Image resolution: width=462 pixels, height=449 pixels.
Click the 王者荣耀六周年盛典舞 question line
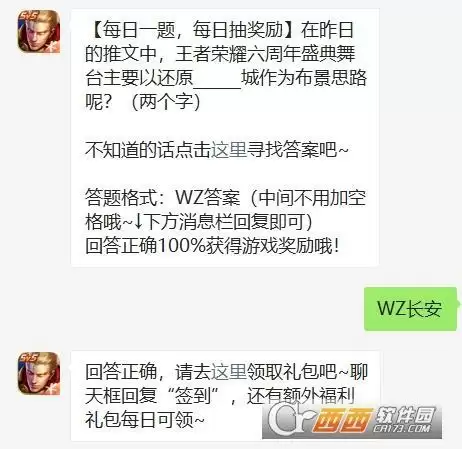[265, 54]
